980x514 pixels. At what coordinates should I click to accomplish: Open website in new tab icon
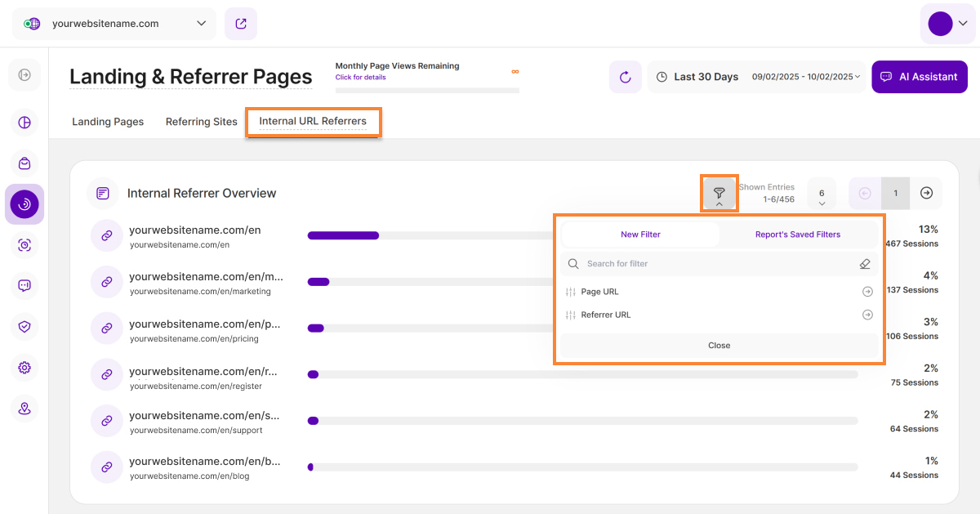[x=241, y=24]
